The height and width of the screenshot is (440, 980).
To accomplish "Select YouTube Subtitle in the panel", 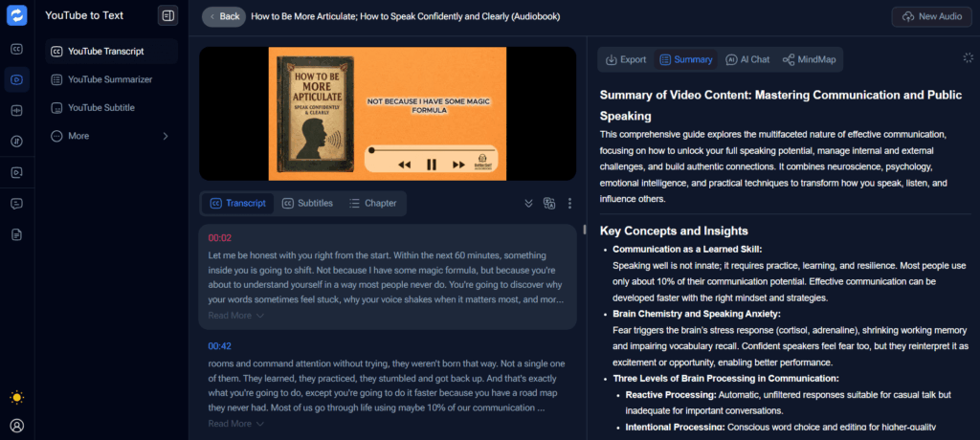I will [x=111, y=107].
